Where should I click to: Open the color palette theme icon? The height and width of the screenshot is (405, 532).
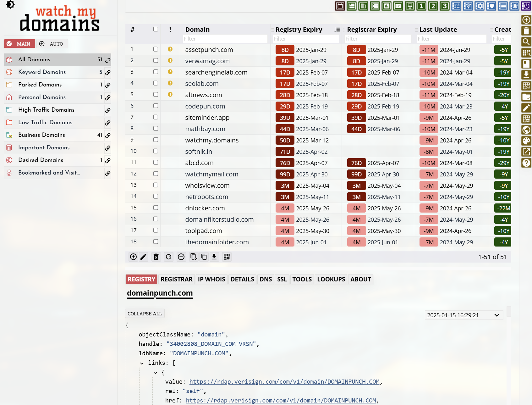(526, 141)
